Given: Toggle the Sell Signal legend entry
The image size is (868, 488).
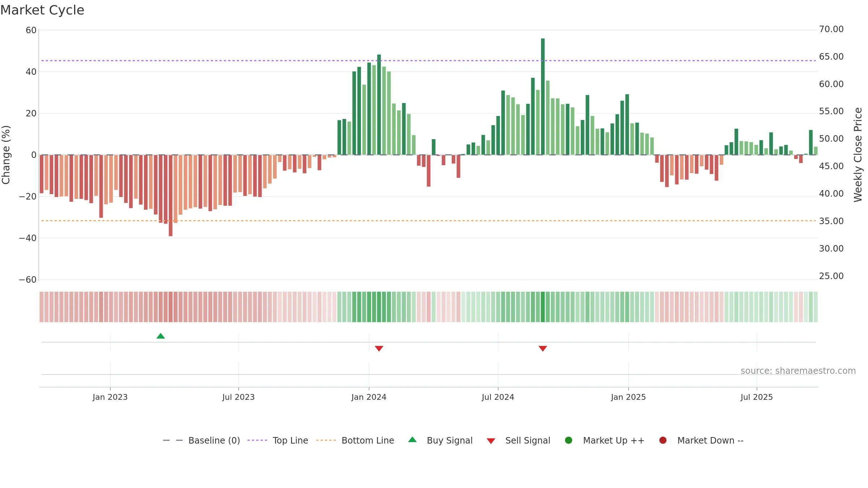Looking at the screenshot, I should point(518,440).
